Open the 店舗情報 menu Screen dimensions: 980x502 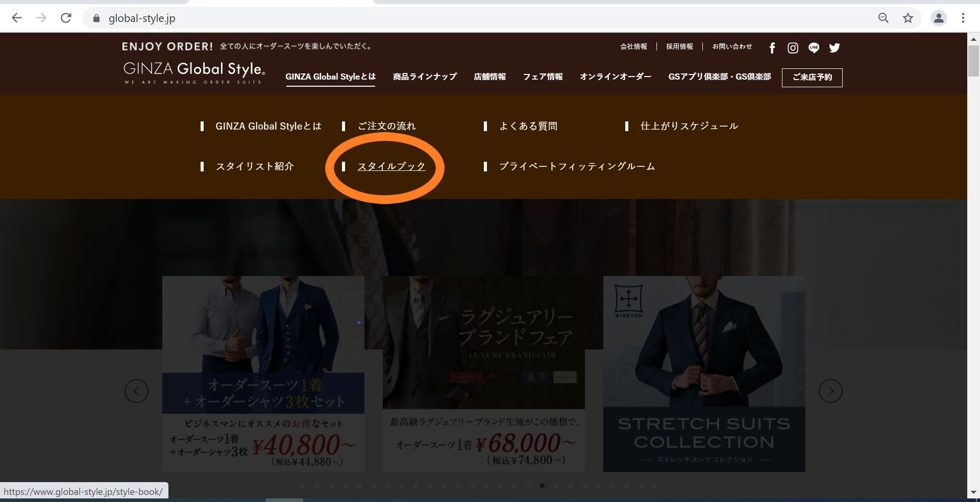[489, 77]
